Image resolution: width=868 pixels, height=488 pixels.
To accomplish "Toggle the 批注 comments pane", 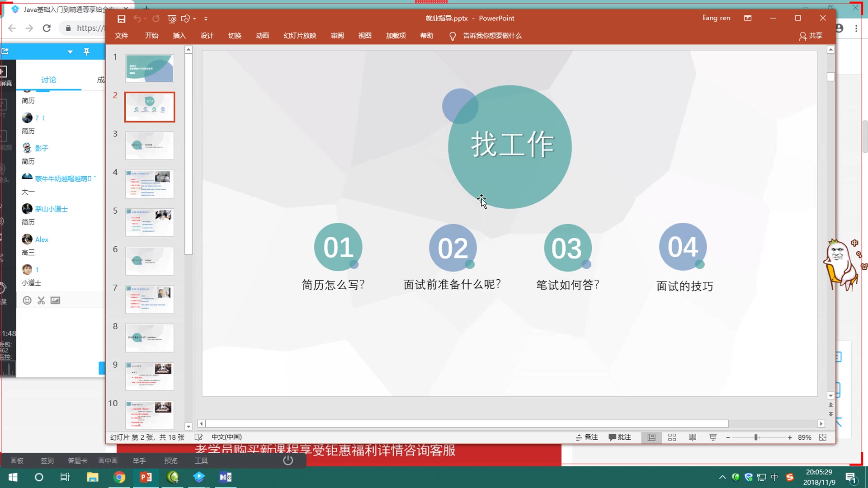I will [x=620, y=437].
